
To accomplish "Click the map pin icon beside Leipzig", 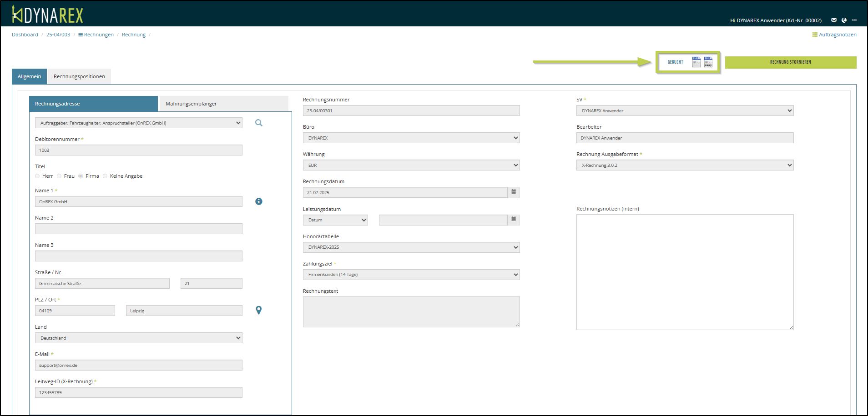I will pyautogui.click(x=259, y=311).
